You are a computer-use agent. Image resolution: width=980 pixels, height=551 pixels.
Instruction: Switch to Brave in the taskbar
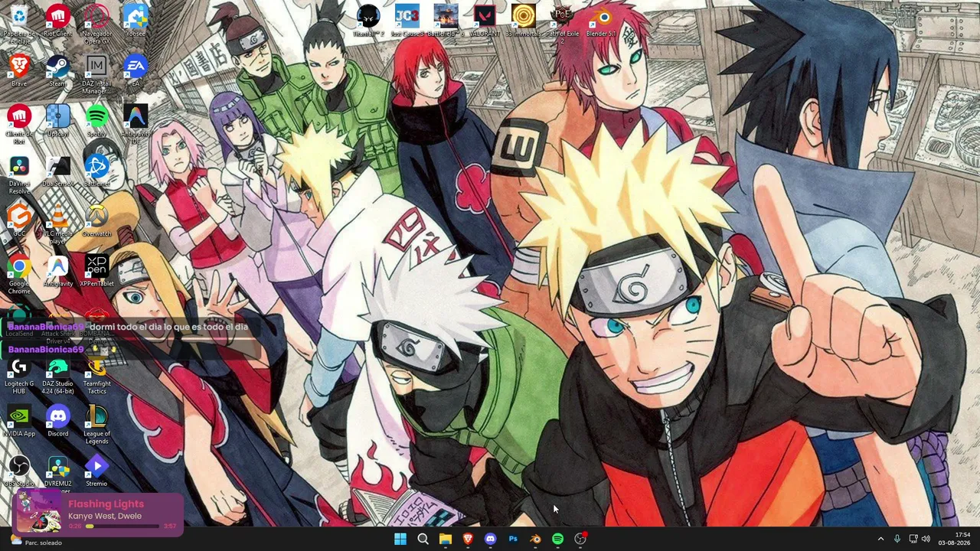tap(468, 539)
